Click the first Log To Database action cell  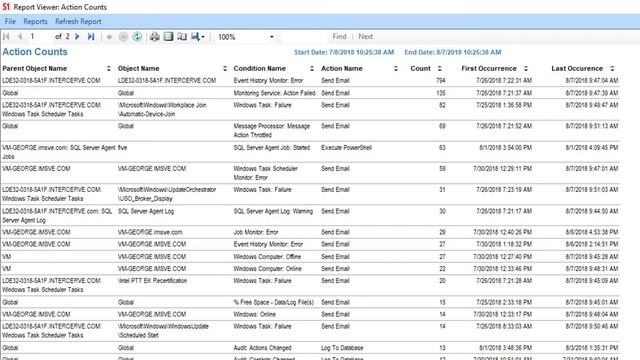pos(342,348)
